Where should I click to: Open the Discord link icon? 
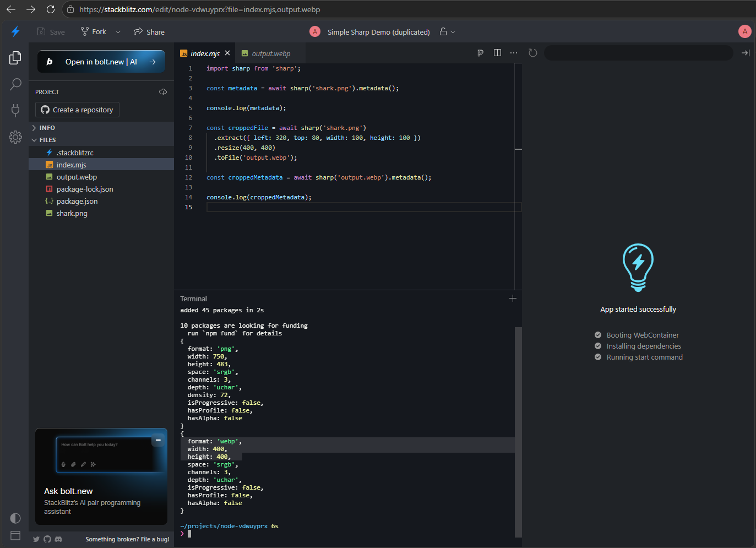58,539
